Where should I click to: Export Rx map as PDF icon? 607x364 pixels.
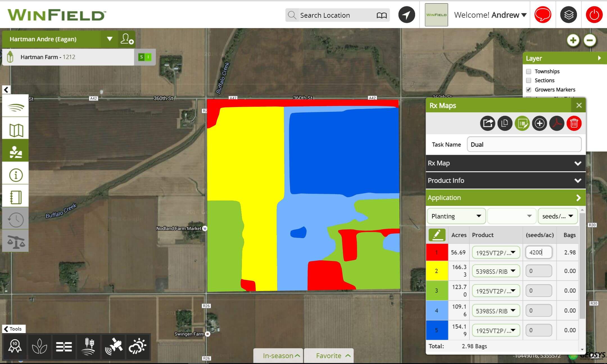[x=557, y=123]
